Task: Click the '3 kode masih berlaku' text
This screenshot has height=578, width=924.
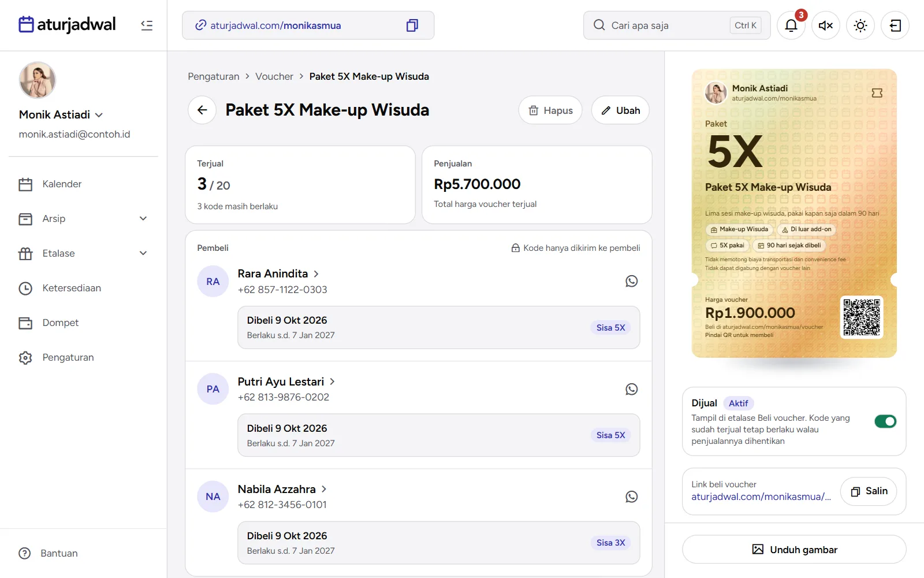Action: click(x=237, y=206)
